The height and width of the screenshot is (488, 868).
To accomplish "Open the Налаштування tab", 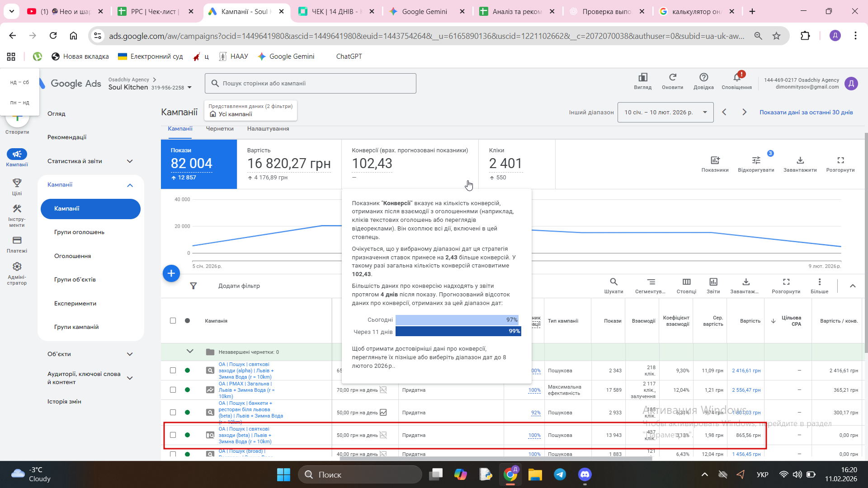I will tap(268, 129).
